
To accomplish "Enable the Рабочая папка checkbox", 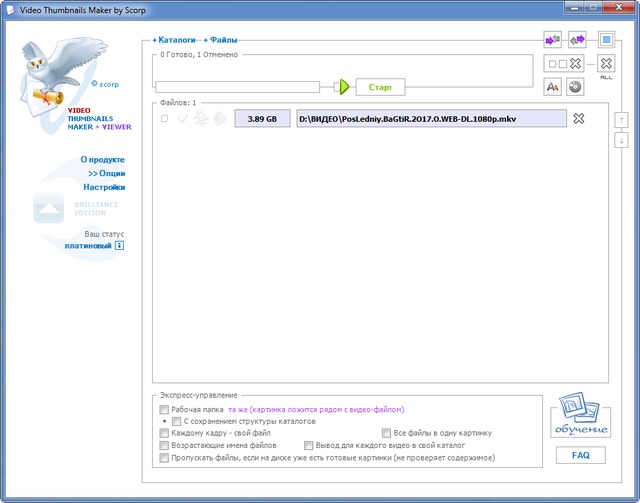I will click(164, 410).
